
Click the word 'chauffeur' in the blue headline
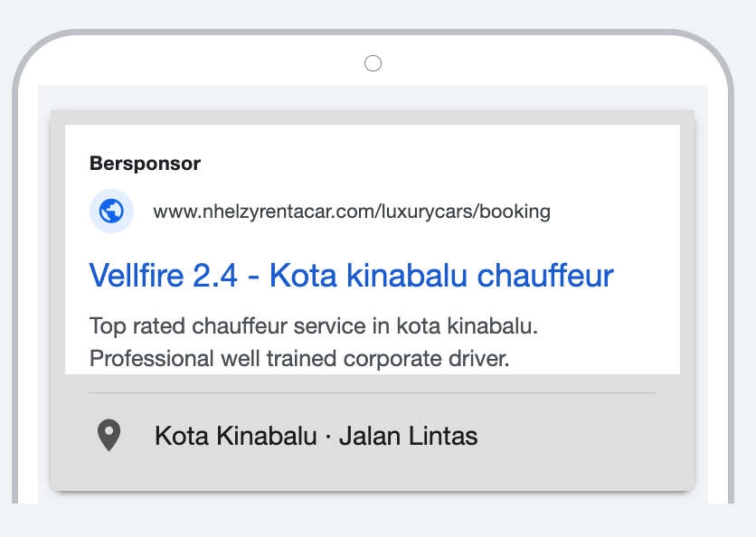[545, 276]
